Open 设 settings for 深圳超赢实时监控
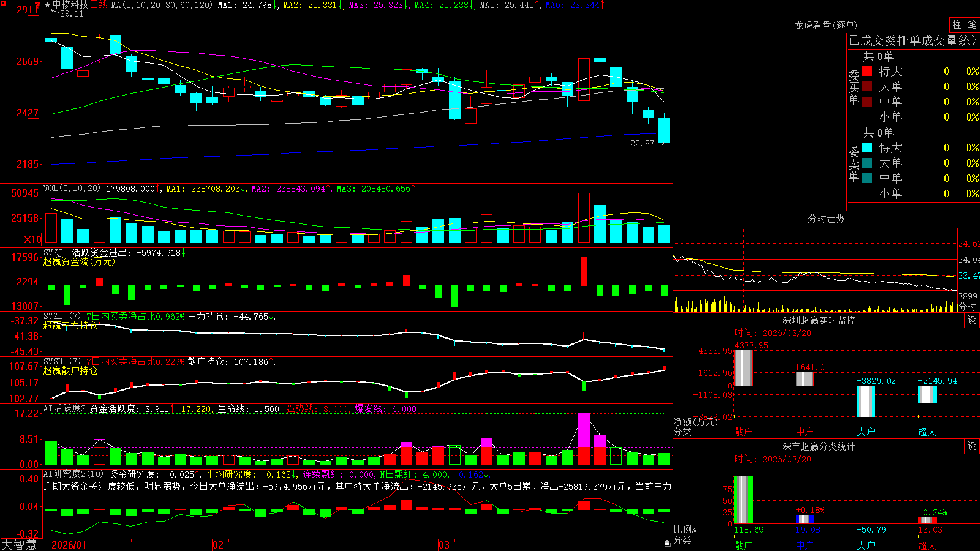Viewport: 980px width, 551px height. pos(972,320)
